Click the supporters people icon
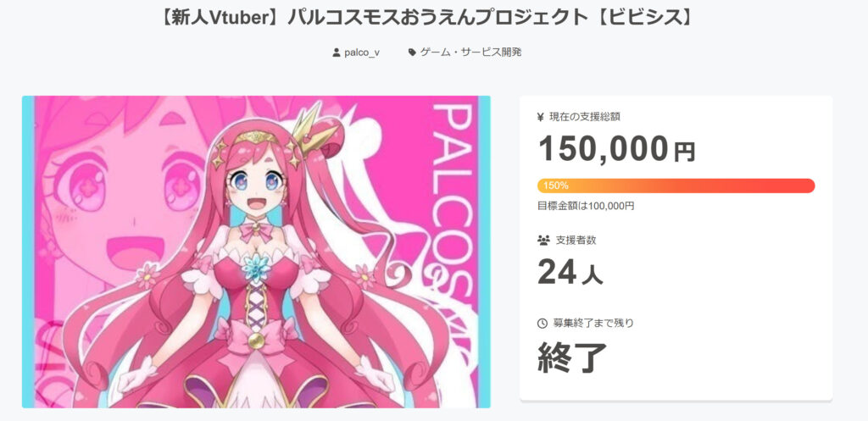 click(x=543, y=240)
